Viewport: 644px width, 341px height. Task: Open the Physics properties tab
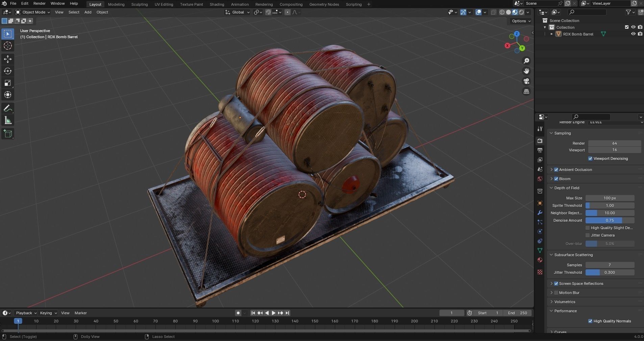540,232
